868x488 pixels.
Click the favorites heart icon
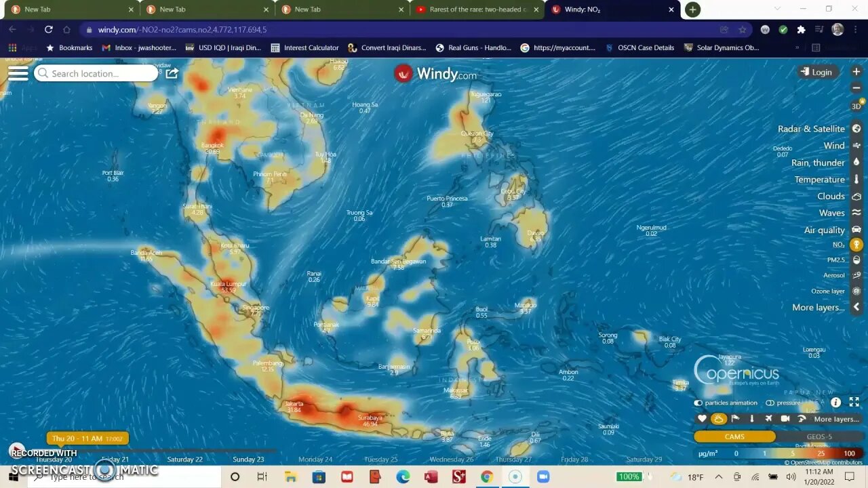pyautogui.click(x=702, y=419)
